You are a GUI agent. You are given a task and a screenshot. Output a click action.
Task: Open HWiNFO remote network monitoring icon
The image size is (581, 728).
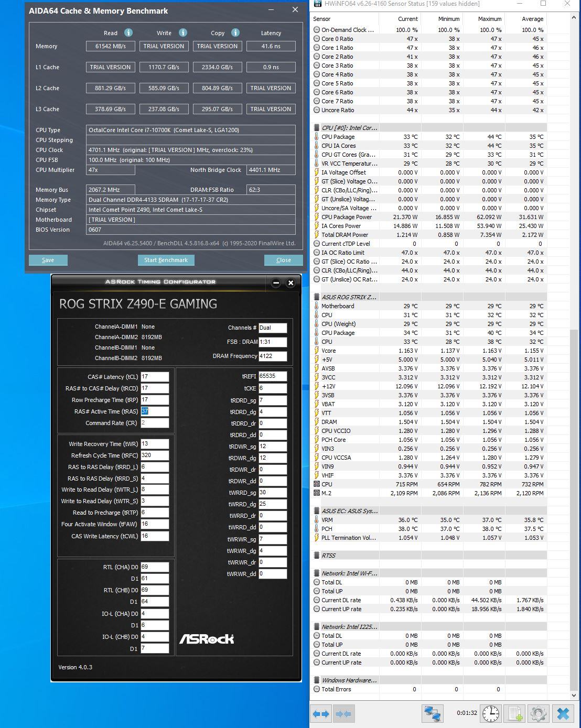[433, 714]
